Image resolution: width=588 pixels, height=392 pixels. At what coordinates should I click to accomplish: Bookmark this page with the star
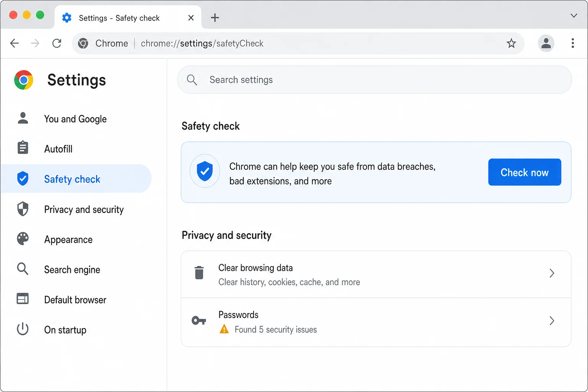[511, 43]
